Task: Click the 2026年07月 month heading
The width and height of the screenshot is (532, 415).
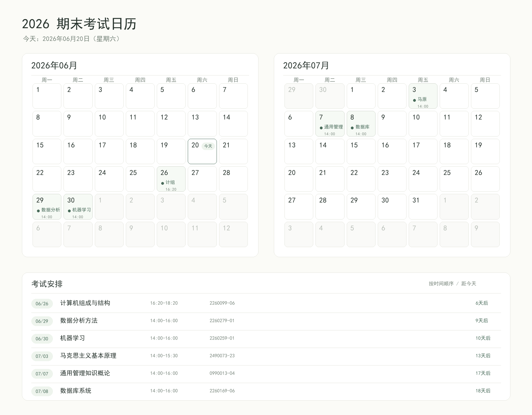Action: pyautogui.click(x=306, y=65)
